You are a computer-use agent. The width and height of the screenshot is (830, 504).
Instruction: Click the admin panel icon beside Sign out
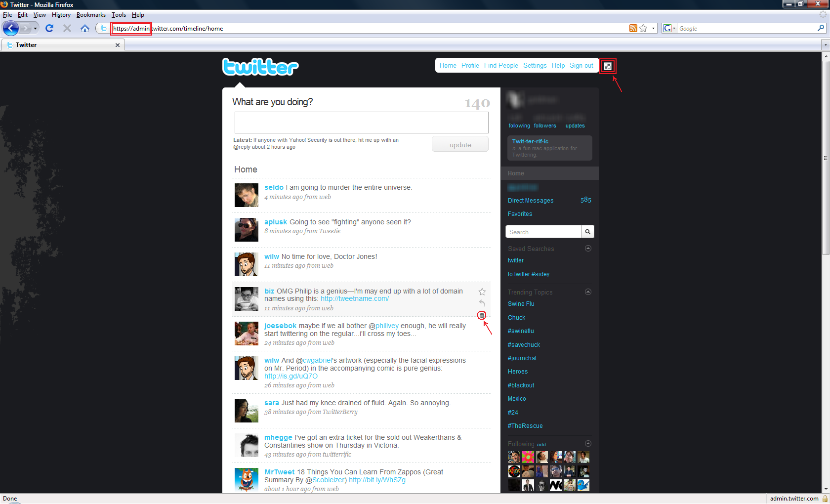[x=608, y=66]
